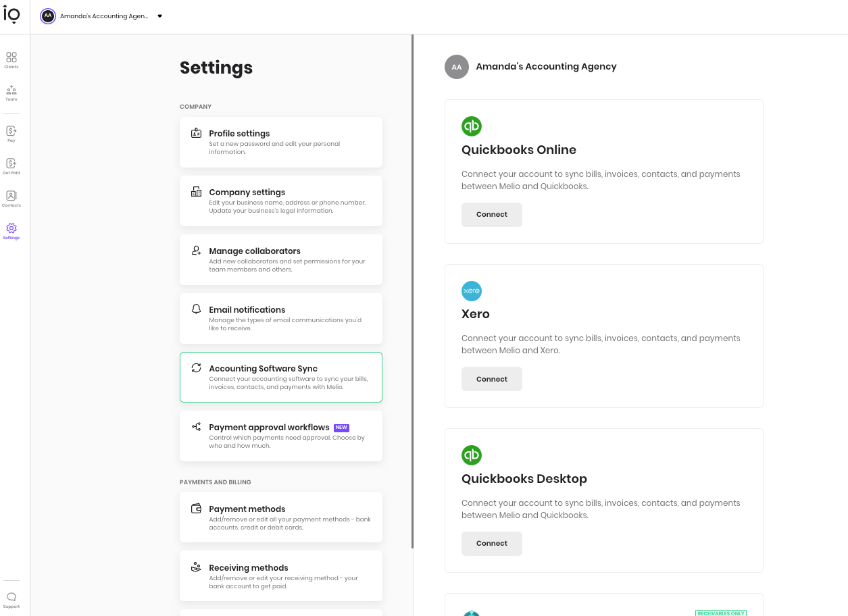
Task: Click the PAYMENTS AND BILLING section label
Action: click(216, 482)
